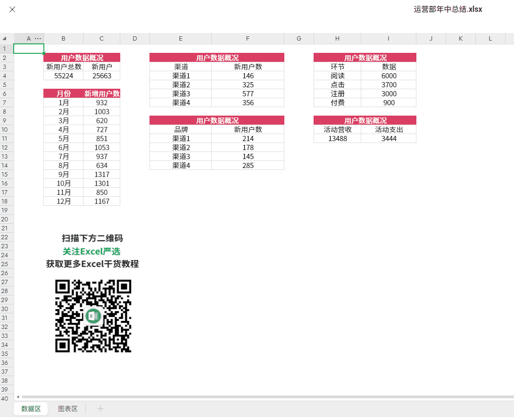
Task: Select the 12月 cell
Action: click(x=64, y=201)
